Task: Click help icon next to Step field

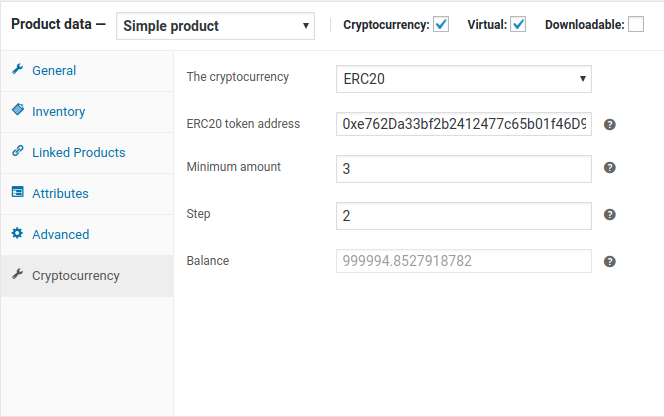Action: click(x=610, y=215)
